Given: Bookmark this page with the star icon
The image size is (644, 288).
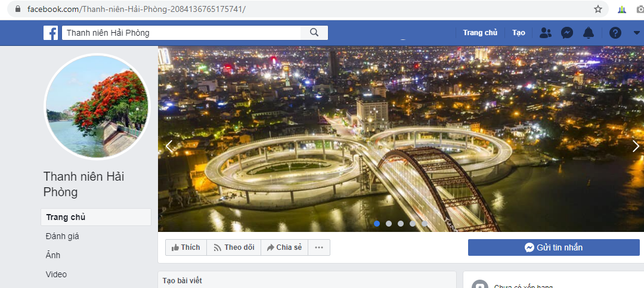Looking at the screenshot, I should tap(598, 9).
